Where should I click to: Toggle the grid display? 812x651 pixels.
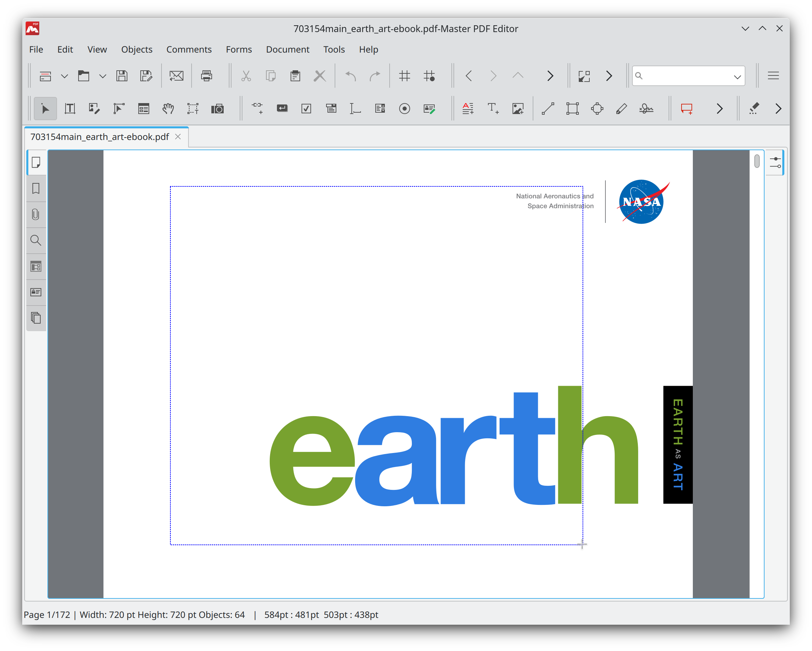[x=405, y=76]
